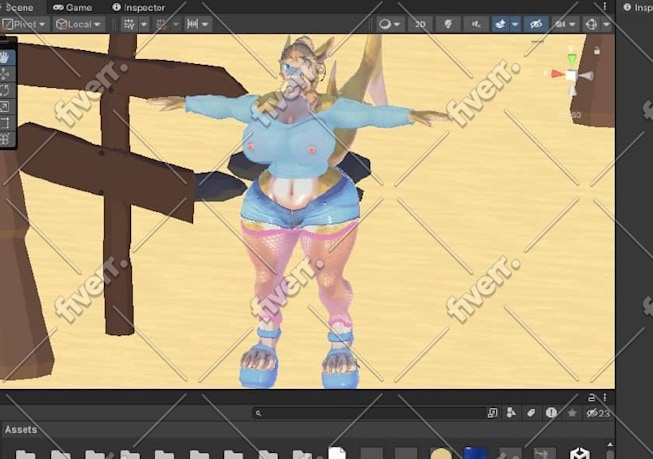Select the Rect tool

click(5, 123)
